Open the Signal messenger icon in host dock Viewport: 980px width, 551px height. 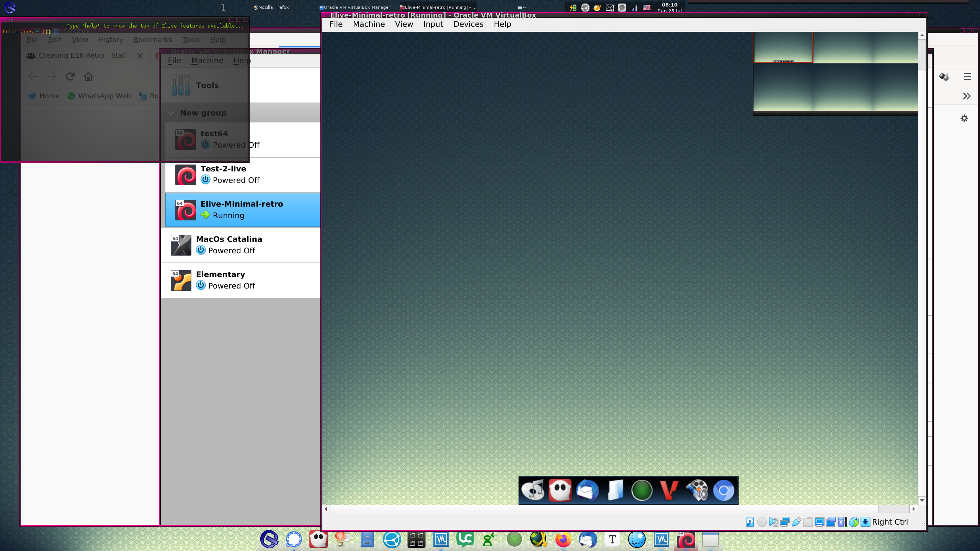coord(294,540)
